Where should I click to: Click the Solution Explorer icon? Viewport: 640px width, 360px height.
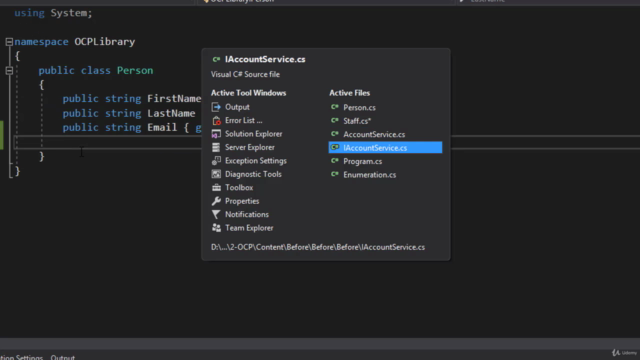[x=216, y=134]
